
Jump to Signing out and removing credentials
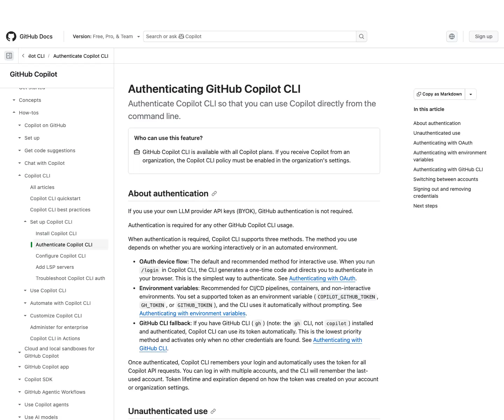442,192
